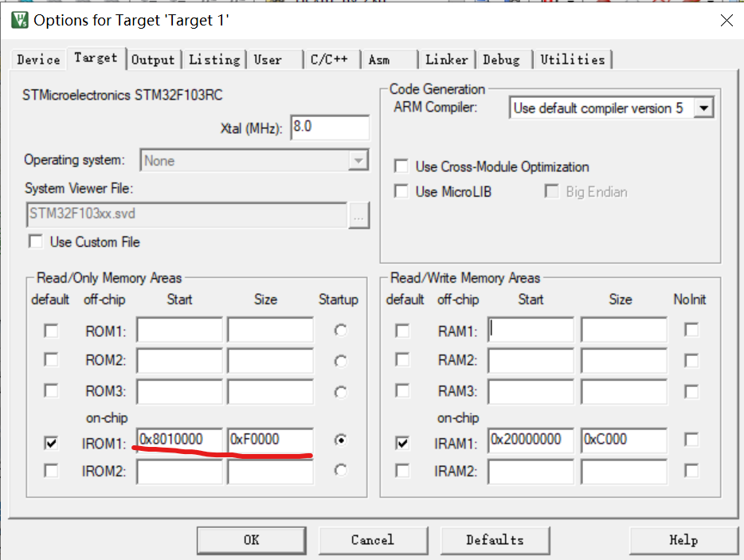
Task: Open the Output tab
Action: pyautogui.click(x=153, y=60)
